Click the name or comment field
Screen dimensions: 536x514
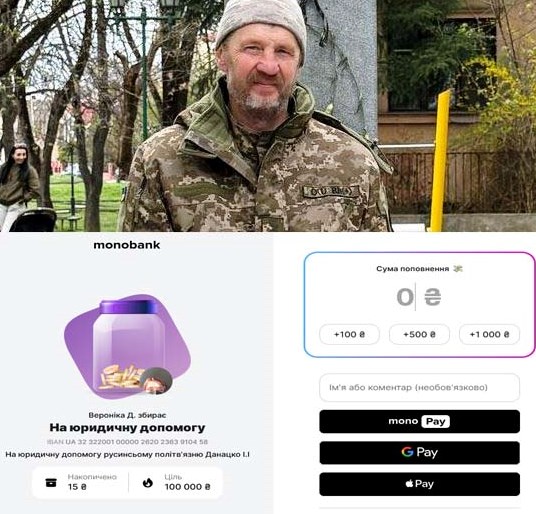click(419, 388)
